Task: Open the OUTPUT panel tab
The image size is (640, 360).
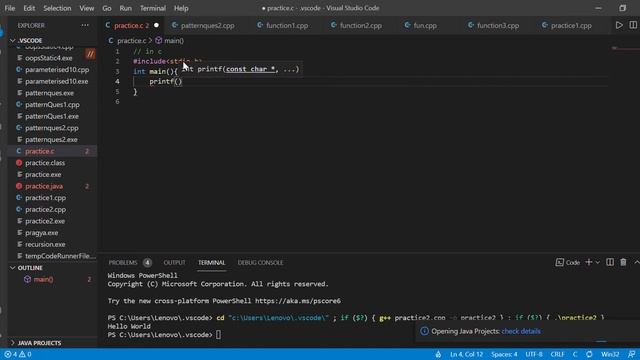Action: click(174, 262)
